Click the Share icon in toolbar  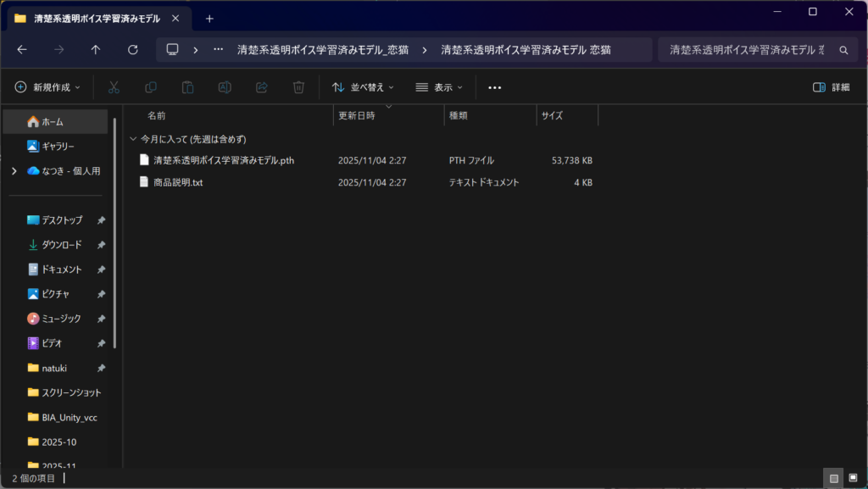click(x=262, y=87)
